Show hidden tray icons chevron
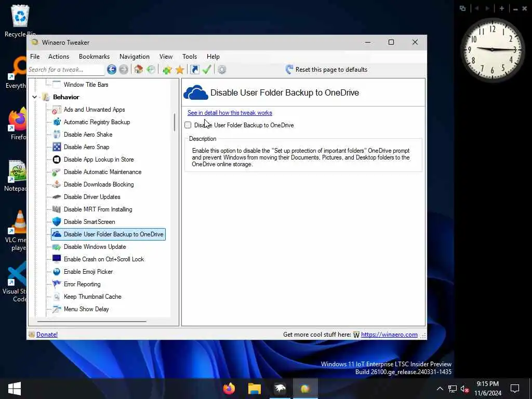 coord(440,389)
